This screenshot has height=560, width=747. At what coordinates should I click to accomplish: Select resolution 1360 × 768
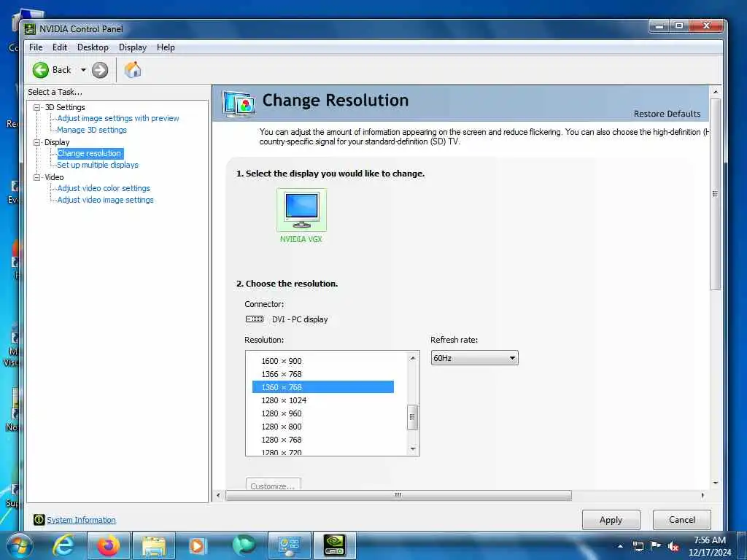point(323,387)
